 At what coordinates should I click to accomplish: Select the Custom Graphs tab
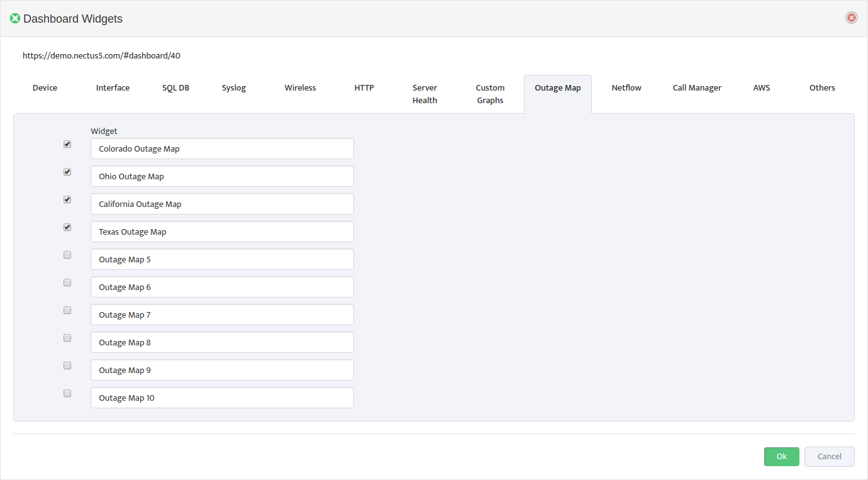tap(490, 94)
